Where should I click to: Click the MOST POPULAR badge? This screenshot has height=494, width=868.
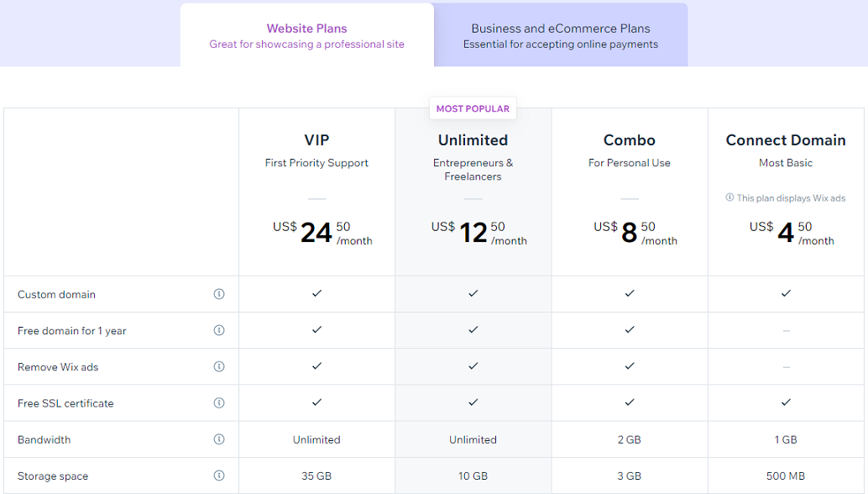(x=473, y=108)
